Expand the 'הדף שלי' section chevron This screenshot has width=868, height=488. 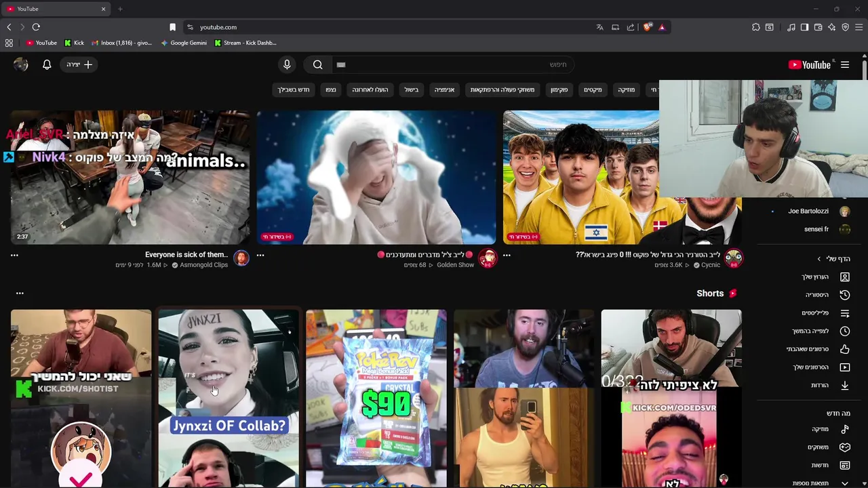point(819,259)
